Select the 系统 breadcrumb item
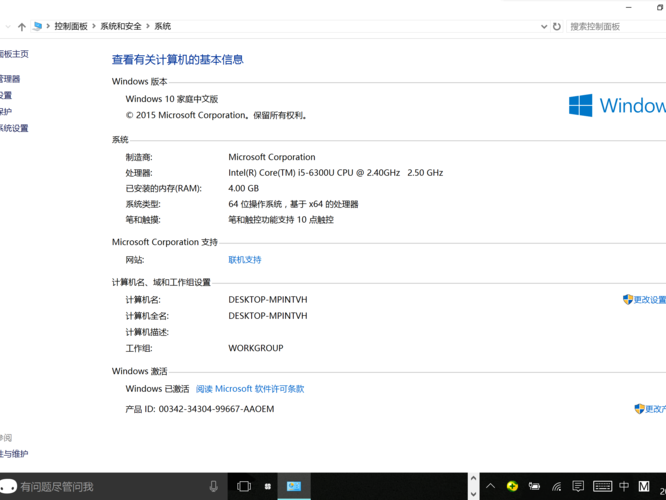Screen dimensions: 666x500 coord(162,26)
